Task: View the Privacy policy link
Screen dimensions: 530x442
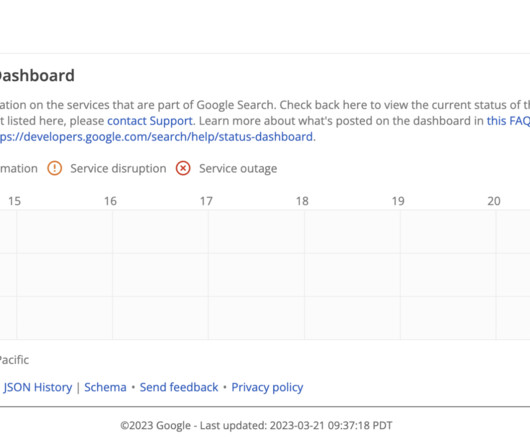Action: [267, 387]
